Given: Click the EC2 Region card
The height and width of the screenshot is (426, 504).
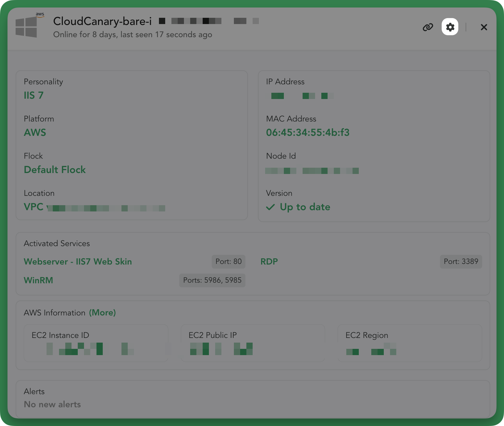Looking at the screenshot, I should (x=410, y=343).
